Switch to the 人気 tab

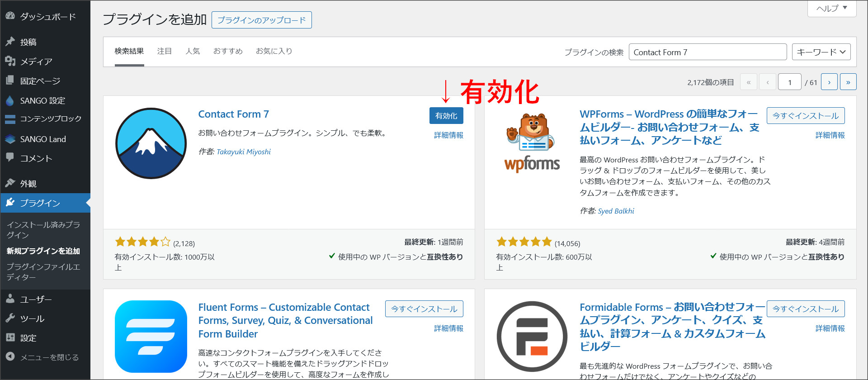tap(193, 51)
